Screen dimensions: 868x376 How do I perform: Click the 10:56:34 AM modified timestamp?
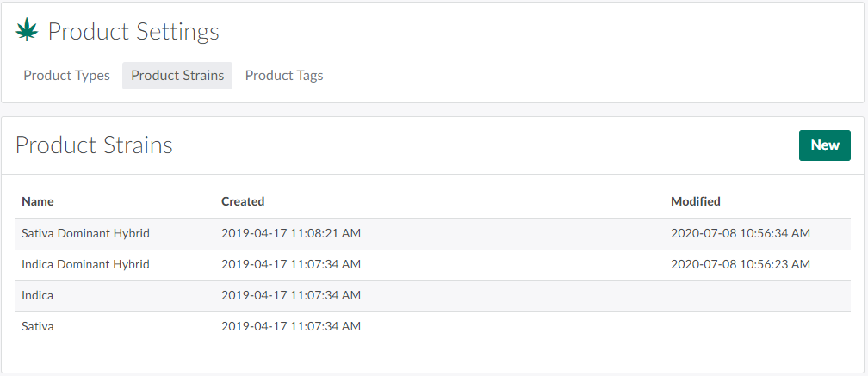(x=741, y=233)
